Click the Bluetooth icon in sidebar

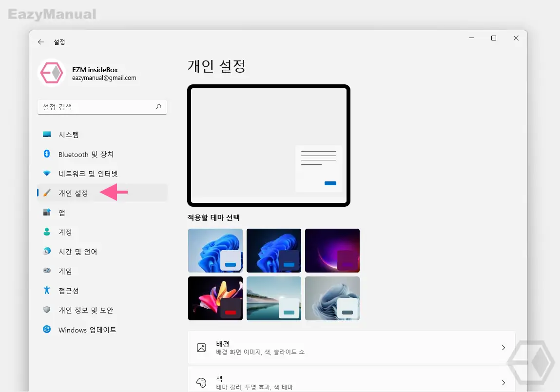pos(47,154)
